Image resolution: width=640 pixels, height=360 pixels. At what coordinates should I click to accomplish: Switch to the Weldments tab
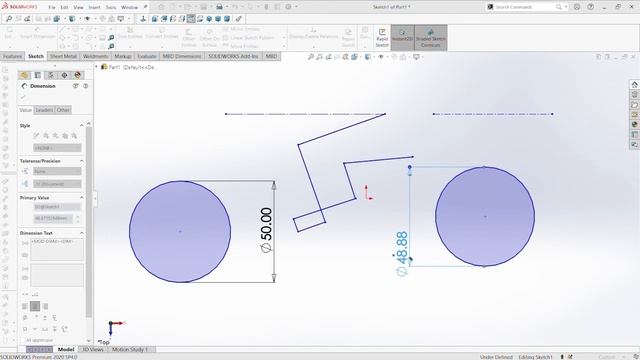[96, 56]
